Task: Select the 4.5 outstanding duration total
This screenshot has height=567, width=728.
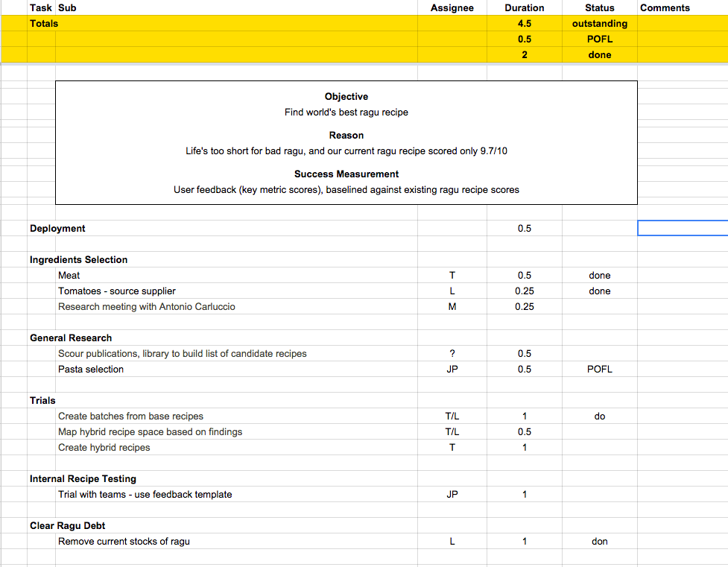Action: click(524, 24)
